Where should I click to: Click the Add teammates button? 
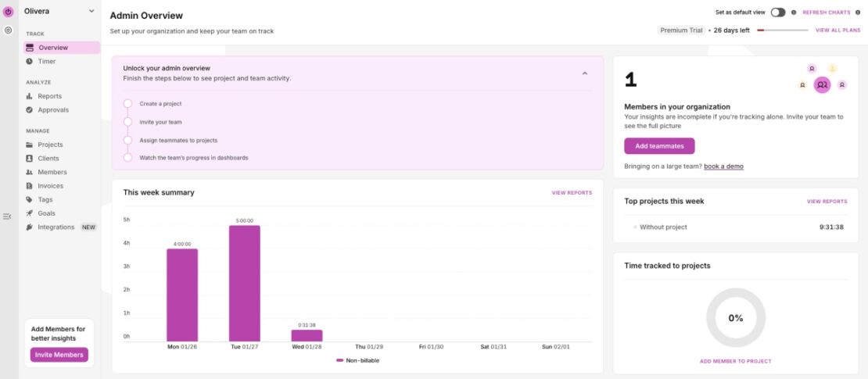tap(659, 146)
